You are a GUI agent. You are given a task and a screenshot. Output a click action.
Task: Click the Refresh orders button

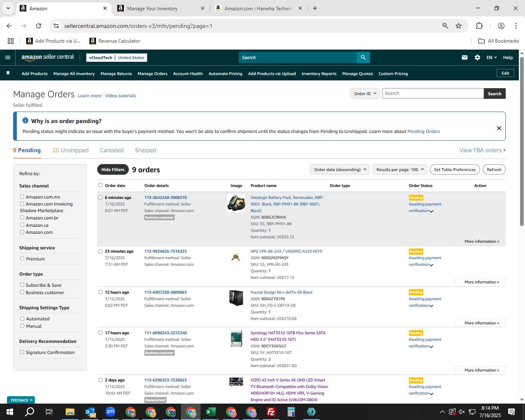click(494, 169)
